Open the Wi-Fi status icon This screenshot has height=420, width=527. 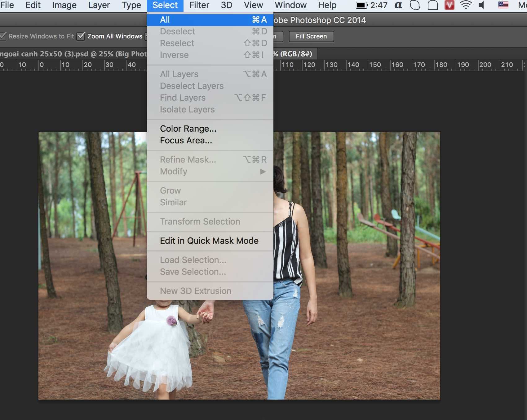[465, 5]
